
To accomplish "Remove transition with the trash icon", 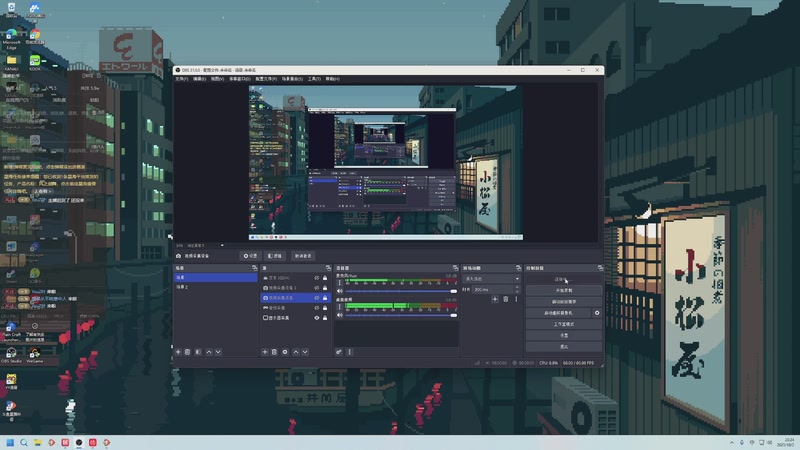I will [x=506, y=299].
